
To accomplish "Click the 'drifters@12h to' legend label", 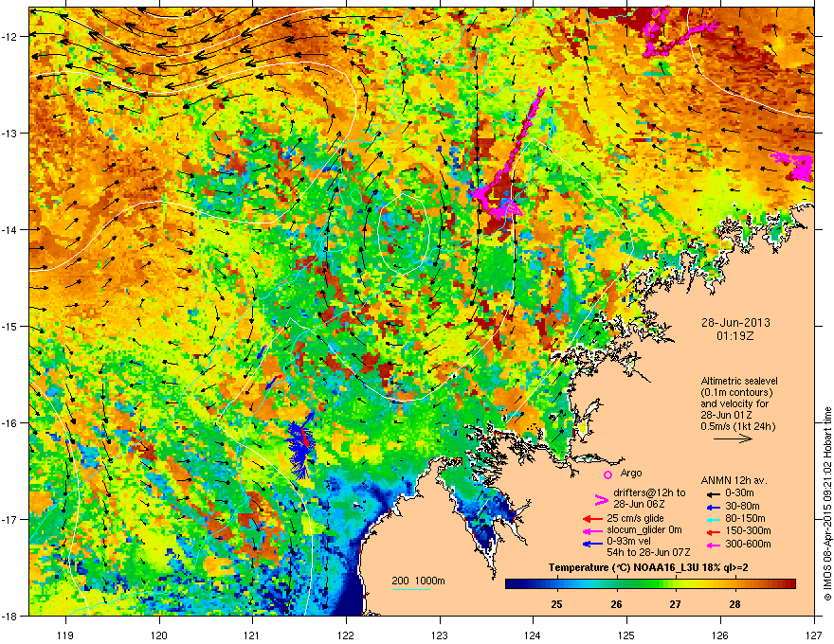I will pos(649,492).
